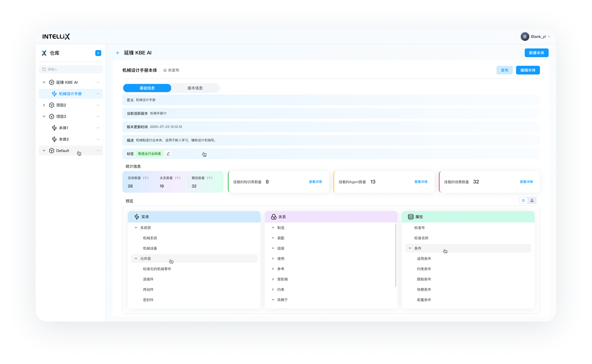The image size is (592, 364).
Task: Click the back arrow next to 延锋 KBE AI
Action: [118, 53]
